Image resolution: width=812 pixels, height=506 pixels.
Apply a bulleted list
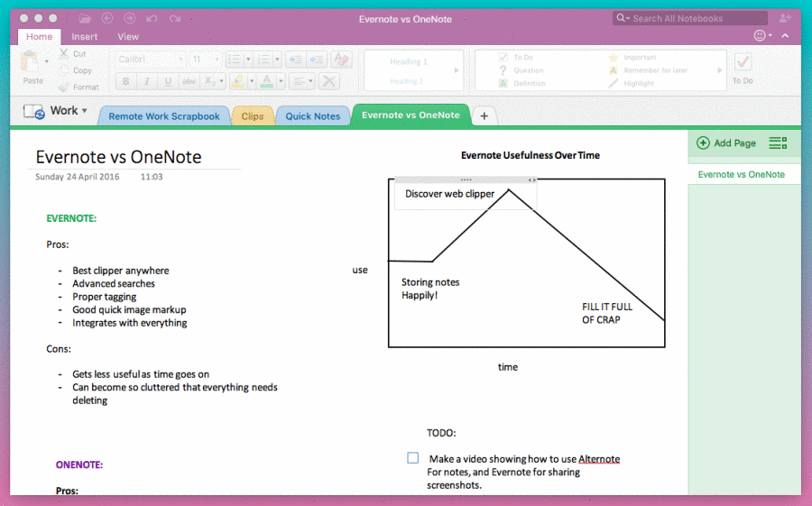(x=235, y=60)
